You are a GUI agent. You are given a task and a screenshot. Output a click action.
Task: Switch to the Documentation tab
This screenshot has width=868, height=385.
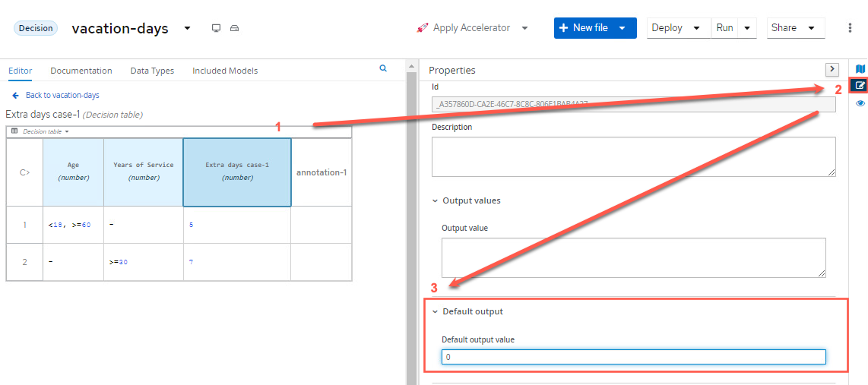point(81,71)
